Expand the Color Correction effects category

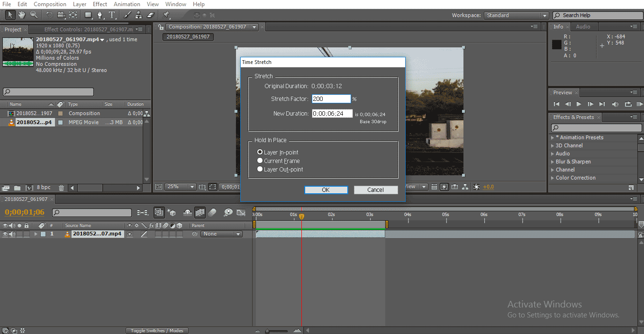click(x=553, y=178)
